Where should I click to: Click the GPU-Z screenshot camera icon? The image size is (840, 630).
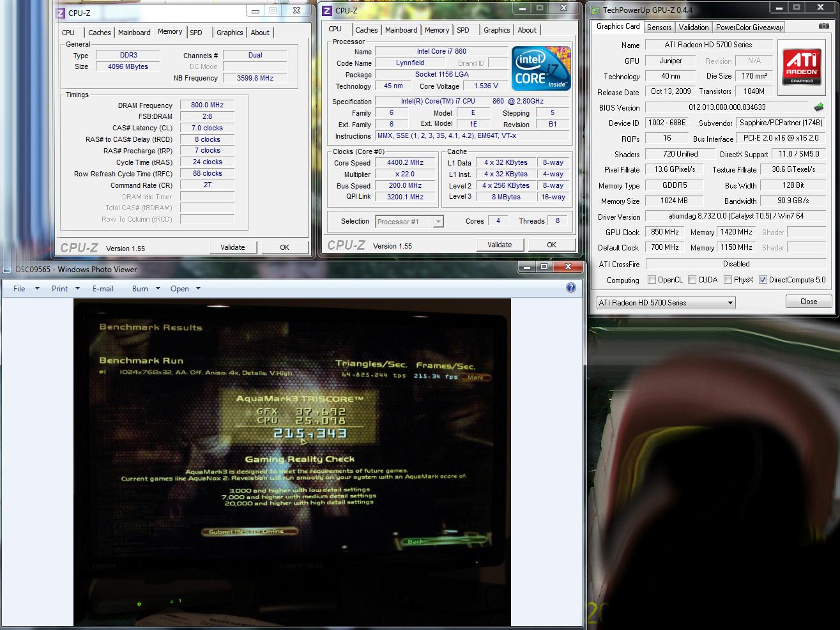click(824, 27)
